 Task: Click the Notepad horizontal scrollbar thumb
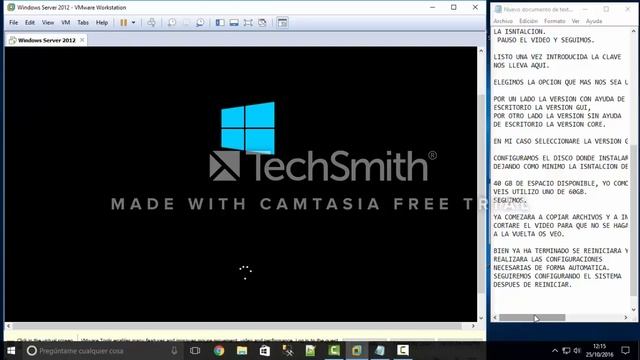[x=532, y=318]
